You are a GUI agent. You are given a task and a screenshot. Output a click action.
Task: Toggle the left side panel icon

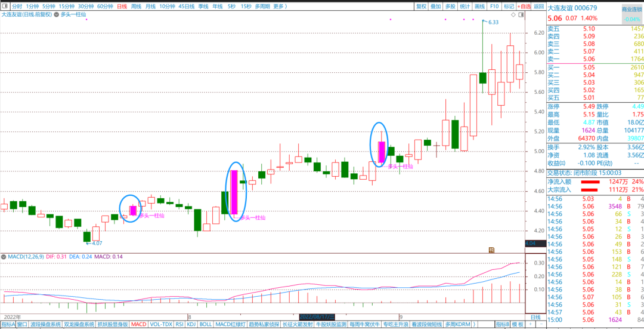click(x=5, y=6)
